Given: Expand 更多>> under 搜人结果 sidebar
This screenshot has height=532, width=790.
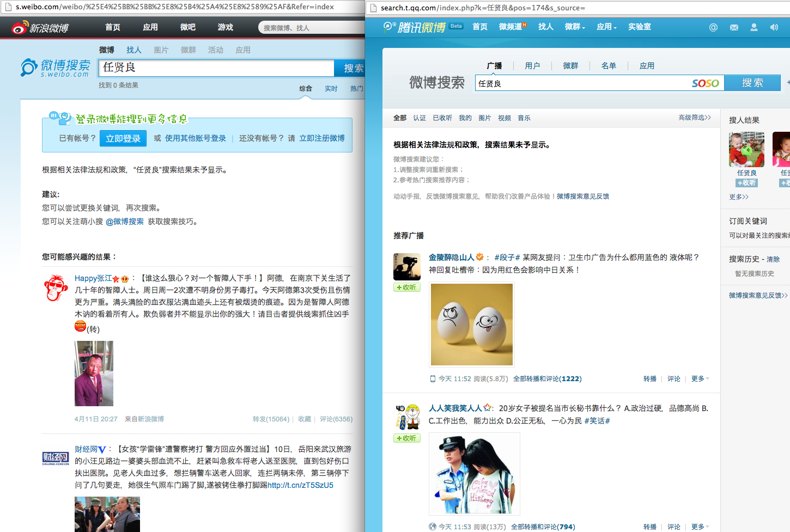Looking at the screenshot, I should click(739, 197).
